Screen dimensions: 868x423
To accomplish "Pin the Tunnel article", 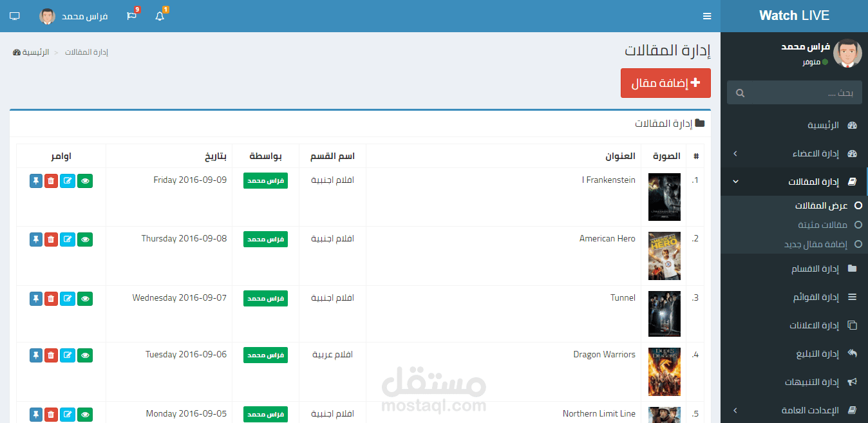I will [x=35, y=299].
